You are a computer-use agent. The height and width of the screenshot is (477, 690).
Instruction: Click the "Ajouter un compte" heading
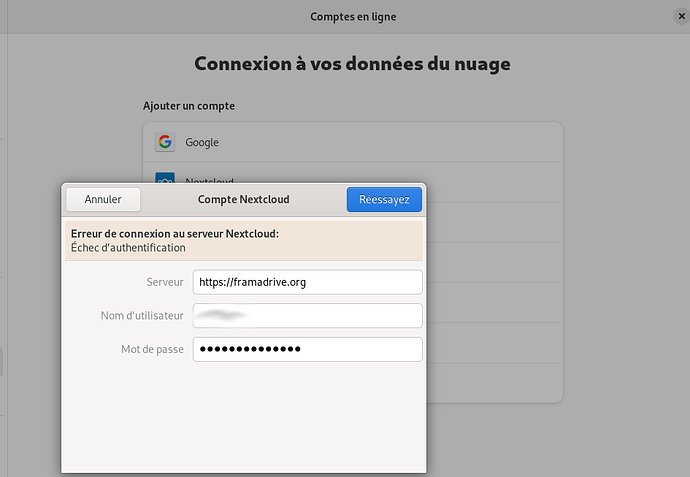pos(189,106)
